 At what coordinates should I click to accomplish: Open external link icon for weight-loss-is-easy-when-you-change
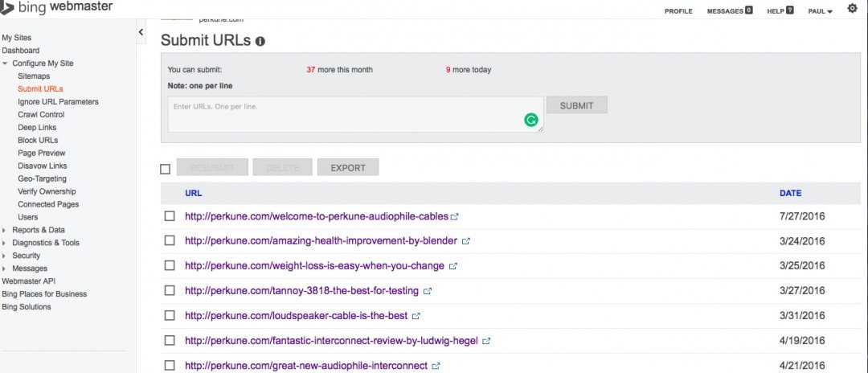(452, 266)
